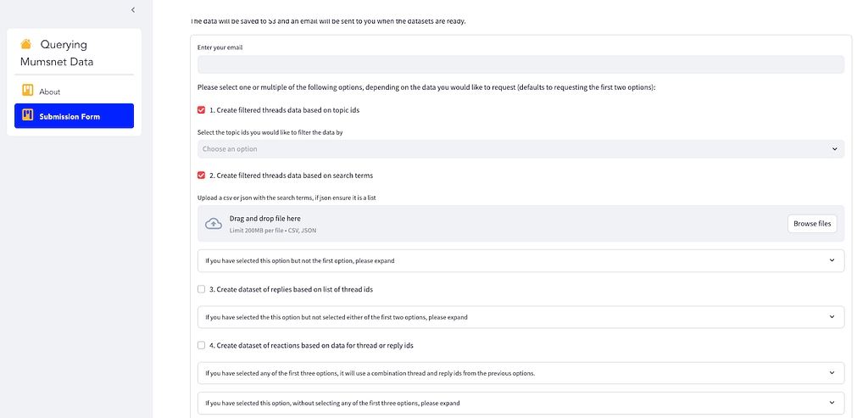The image size is (868, 418).
Task: Click 'Limit 200MB per file • CSV, JSON' text
Action: (273, 231)
